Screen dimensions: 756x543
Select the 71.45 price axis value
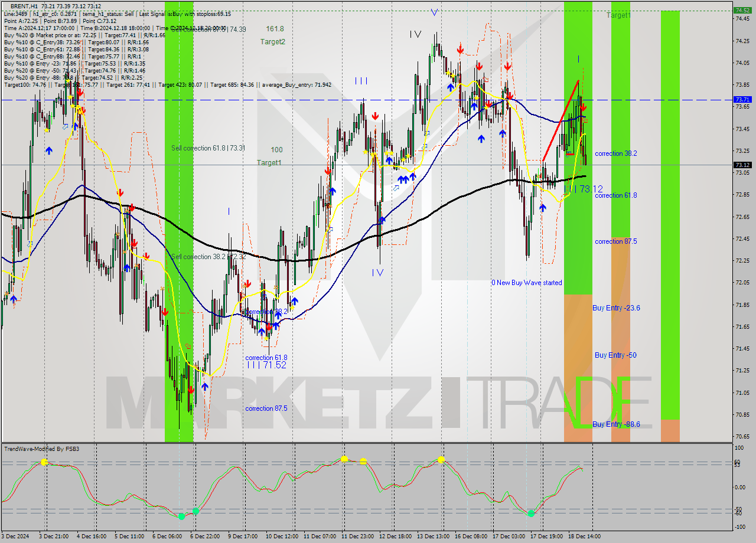[742, 349]
